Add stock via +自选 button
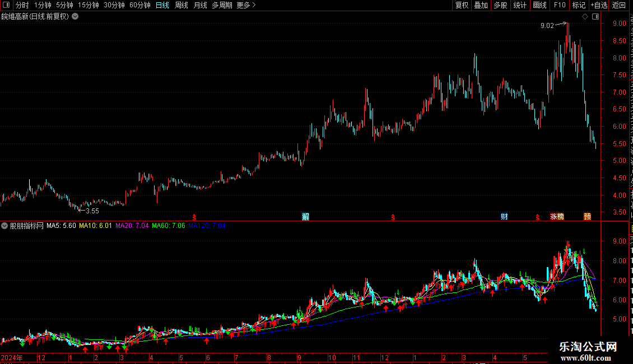 [x=599, y=5]
